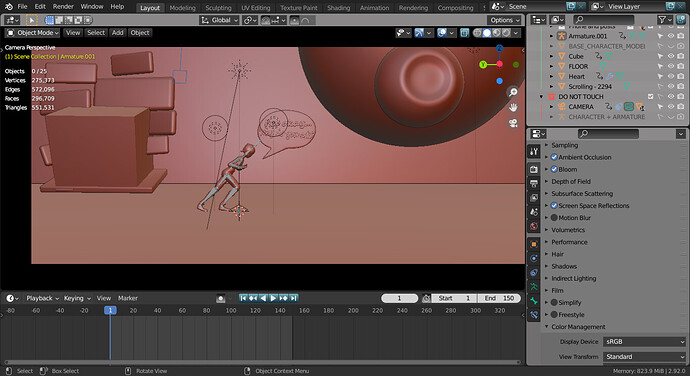
Task: Open the Render menu
Action: 63,7
